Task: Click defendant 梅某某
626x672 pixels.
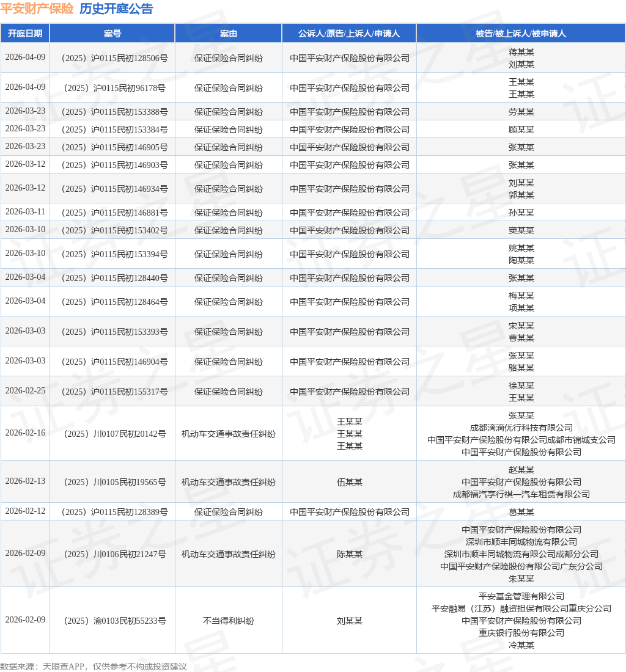Action: coord(521,296)
